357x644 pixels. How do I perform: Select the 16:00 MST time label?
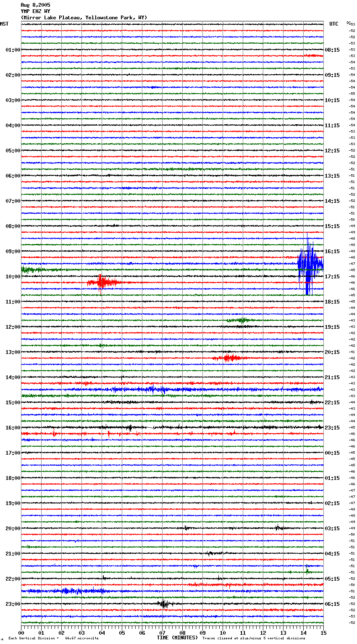pos(13,428)
